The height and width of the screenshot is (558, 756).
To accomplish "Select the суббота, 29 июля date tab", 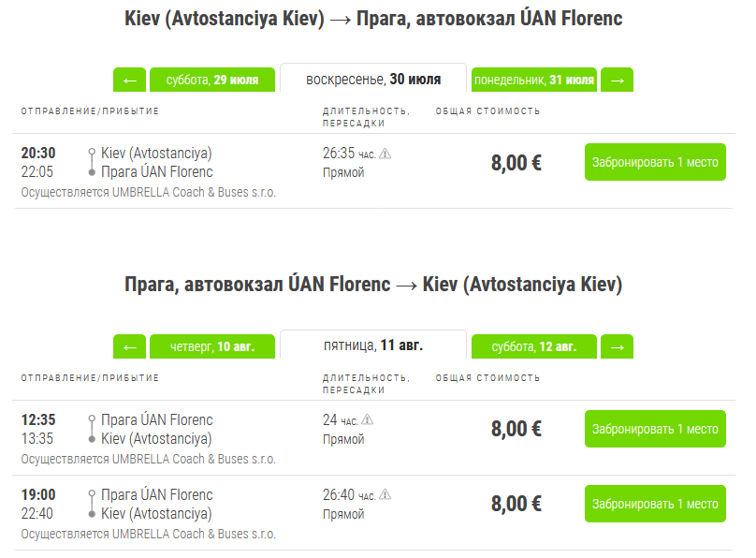I will point(211,80).
